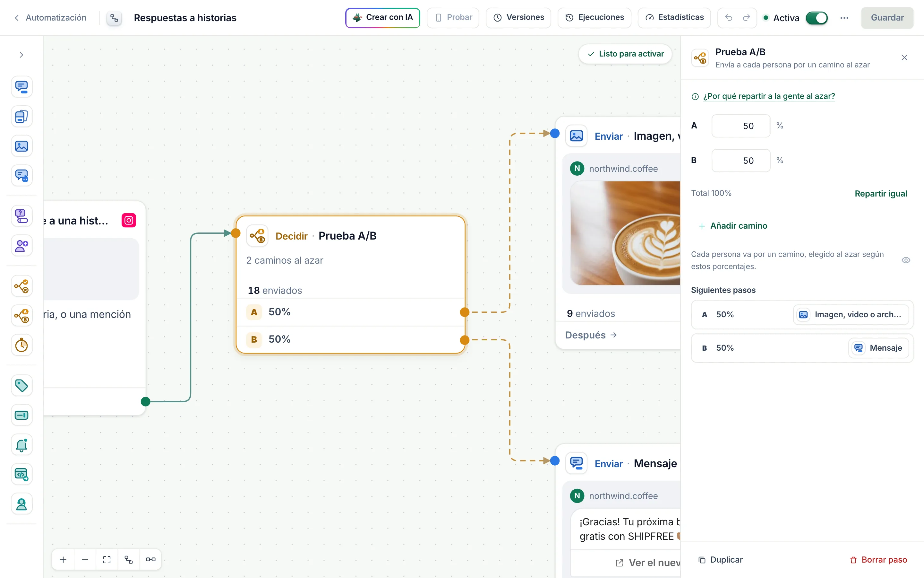Image resolution: width=924 pixels, height=578 pixels.
Task: Click Borrar paso
Action: pyautogui.click(x=878, y=560)
